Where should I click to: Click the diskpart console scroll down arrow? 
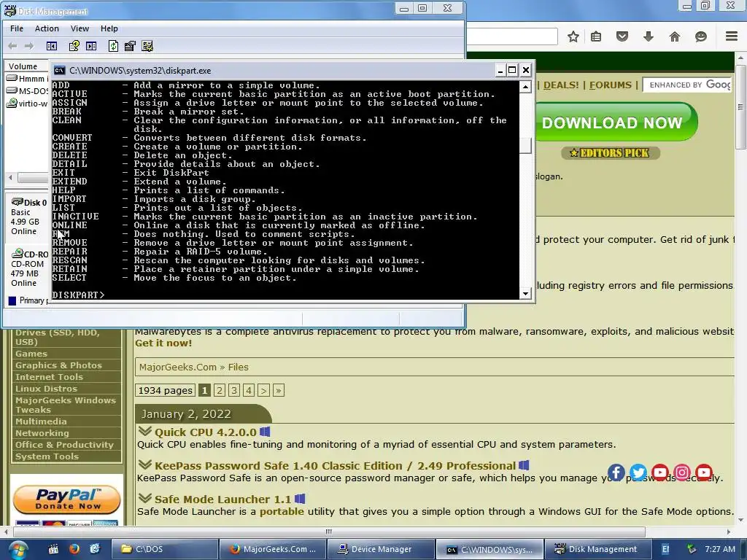525,293
